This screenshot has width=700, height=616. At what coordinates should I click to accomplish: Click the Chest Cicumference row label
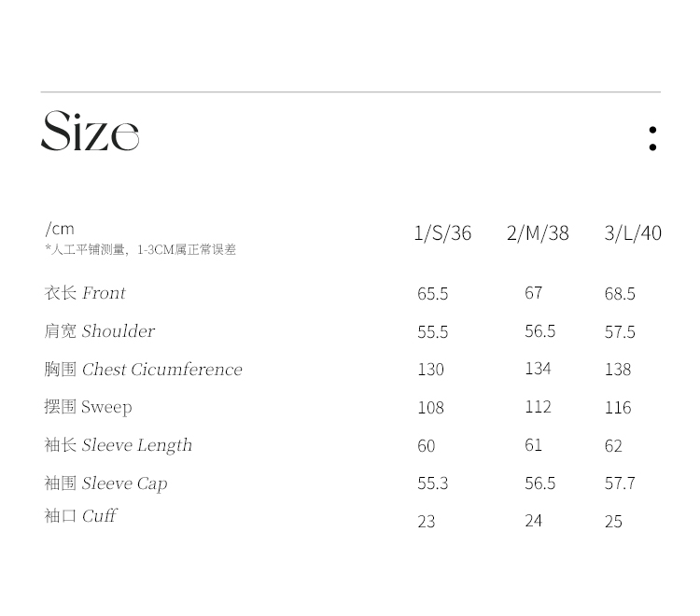point(143,370)
